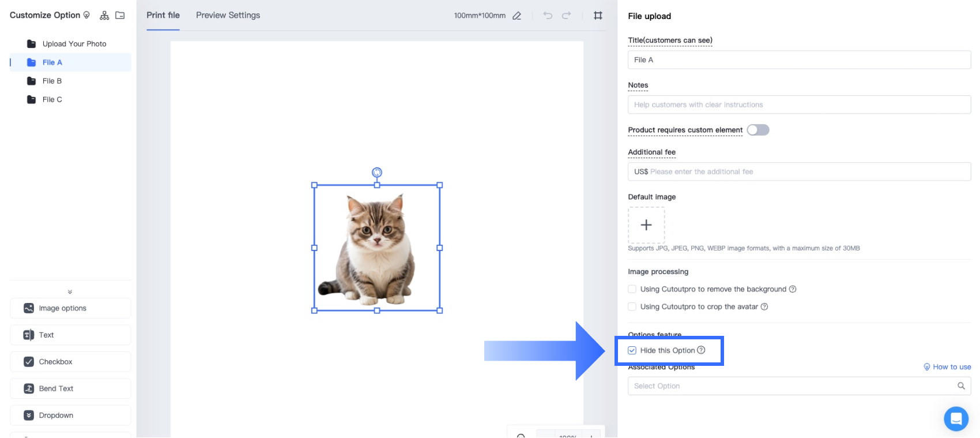Image resolution: width=980 pixels, height=438 pixels.
Task: Enable Cutoutpro remove the background checkbox
Action: (x=632, y=289)
